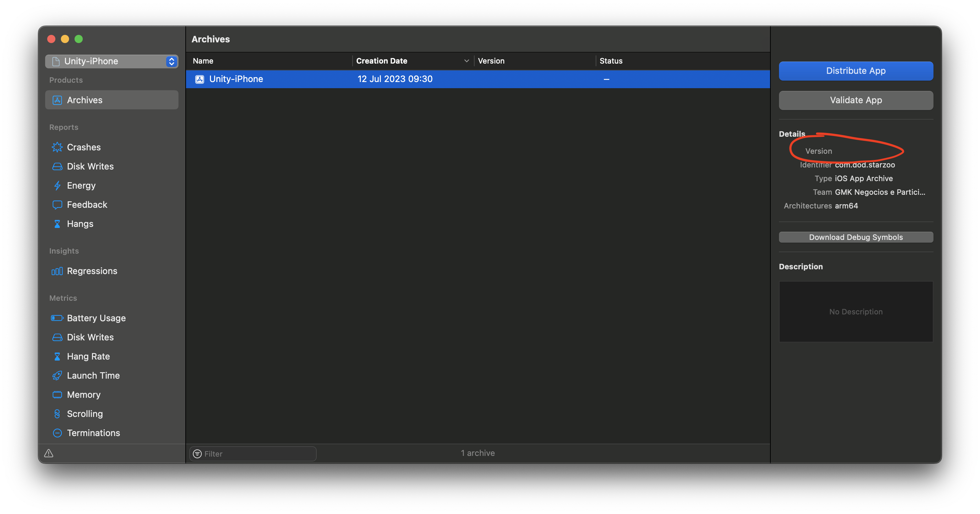The image size is (980, 514).
Task: Click the Disk Writes icon under Metrics
Action: coord(57,337)
